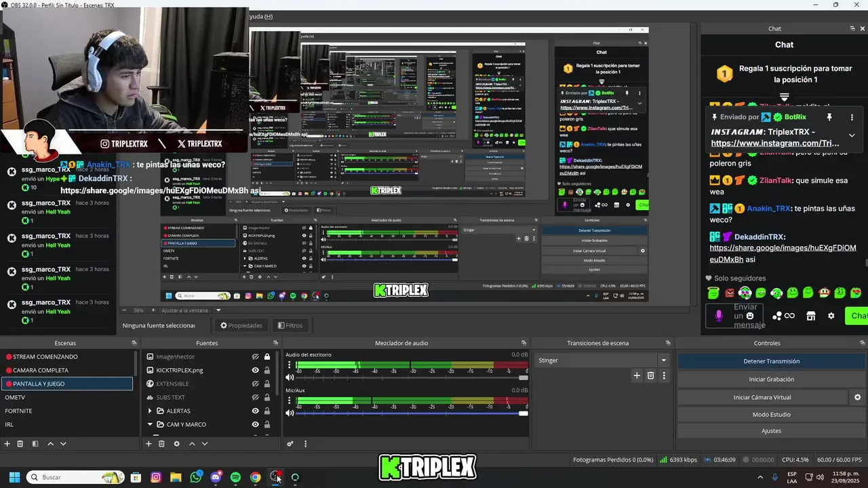Click Detener Transmisión button
The width and height of the screenshot is (868, 488).
point(771,361)
